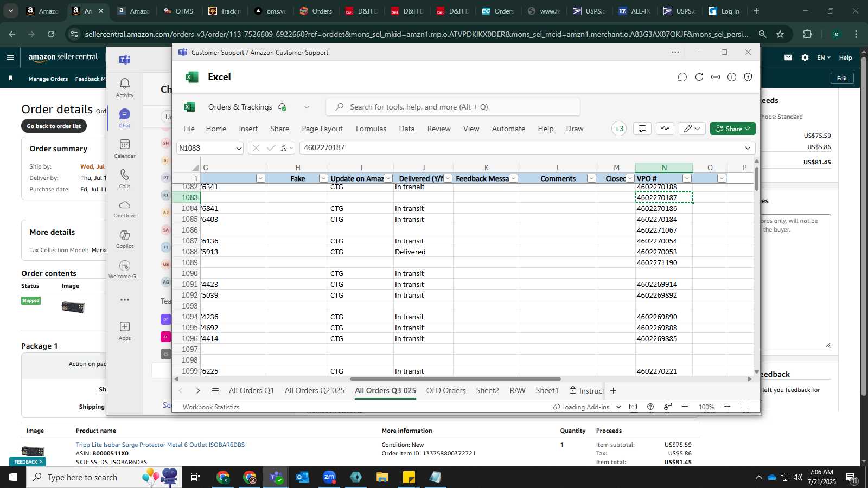Image resolution: width=868 pixels, height=488 pixels.
Task: Open the Excel comments pane button
Action: click(642, 129)
